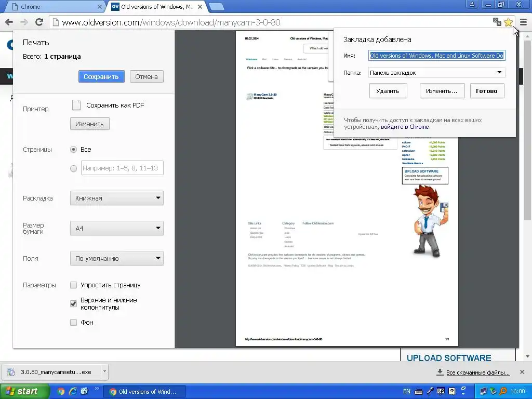Launch Chrome from quick launch
The width and height of the screenshot is (532, 399).
coord(61,391)
